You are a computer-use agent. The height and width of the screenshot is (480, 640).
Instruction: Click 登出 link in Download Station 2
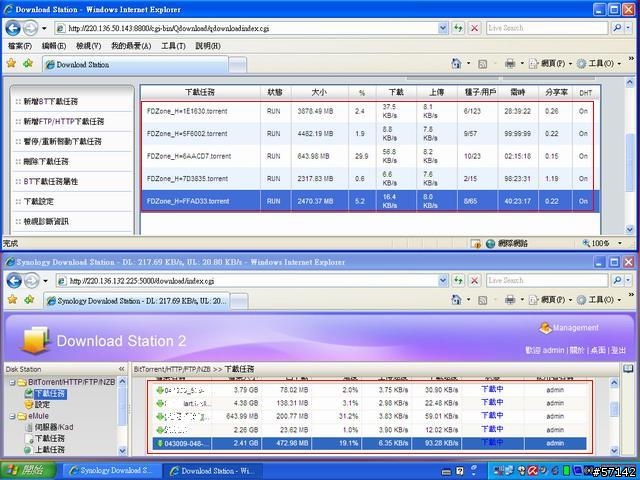[618, 350]
